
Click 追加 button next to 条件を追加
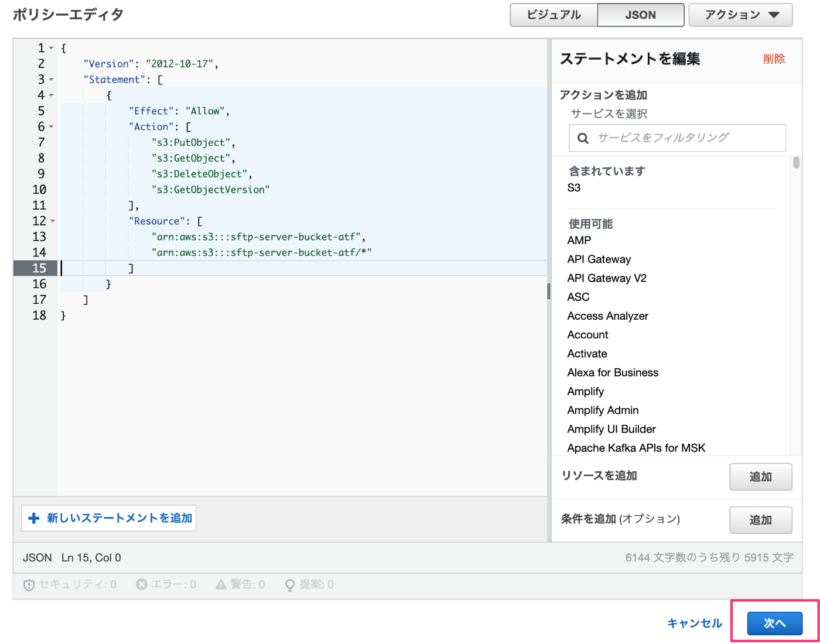[x=761, y=520]
